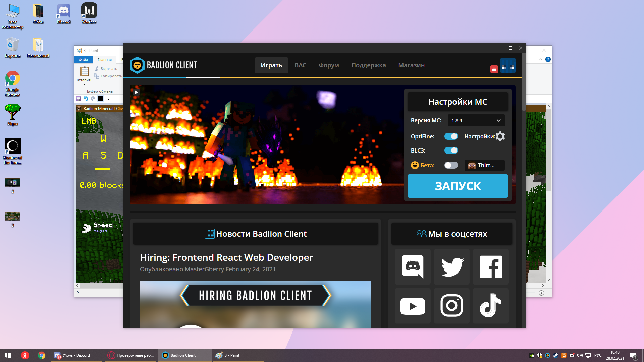
Task: Click the Badlion Client logo
Action: [163, 65]
